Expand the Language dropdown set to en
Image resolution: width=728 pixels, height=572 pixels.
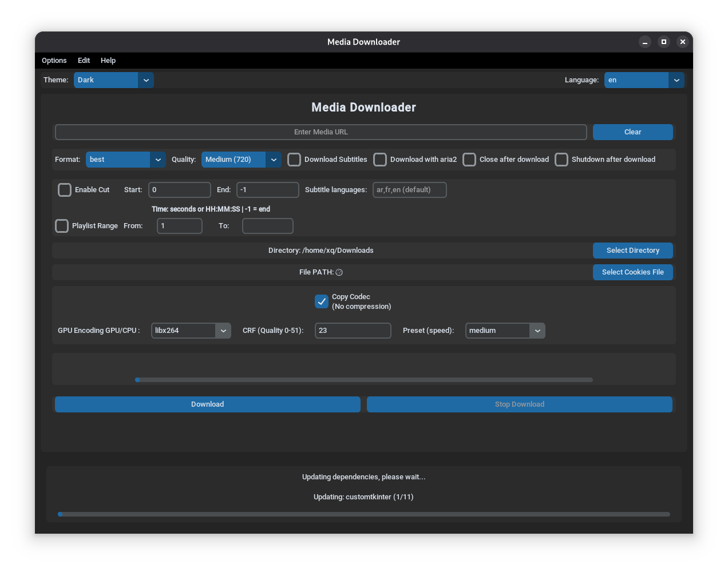pyautogui.click(x=644, y=80)
